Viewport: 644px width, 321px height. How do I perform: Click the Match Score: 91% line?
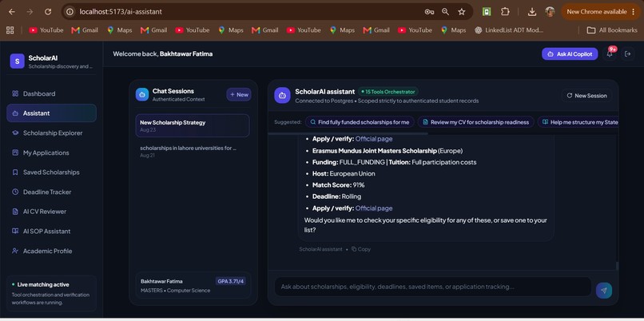click(338, 185)
